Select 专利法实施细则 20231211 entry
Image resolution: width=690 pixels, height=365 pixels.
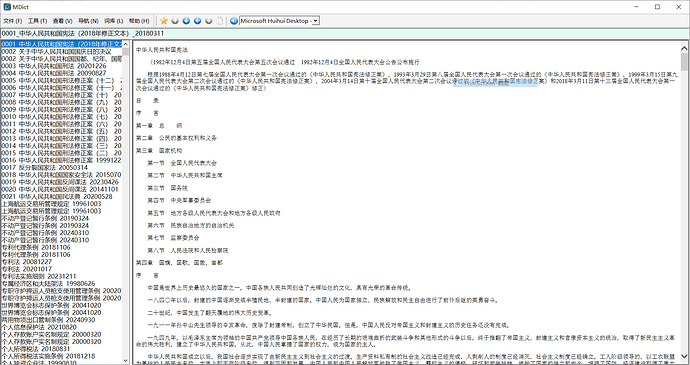pos(61,276)
